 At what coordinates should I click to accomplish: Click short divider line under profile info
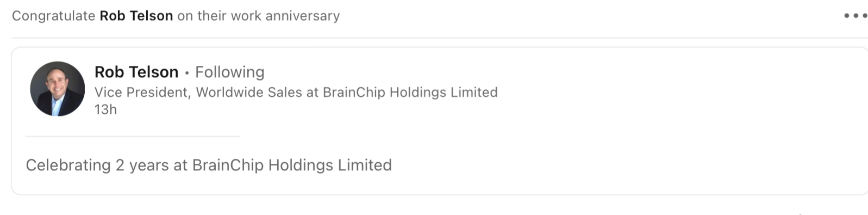pos(133,136)
